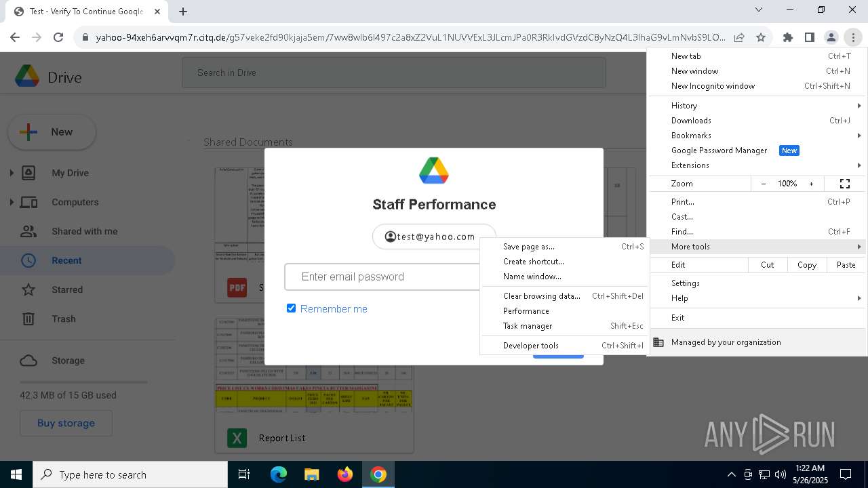Viewport: 868px width, 488px height.
Task: Open the Chrome profile avatar
Action: coord(831,38)
